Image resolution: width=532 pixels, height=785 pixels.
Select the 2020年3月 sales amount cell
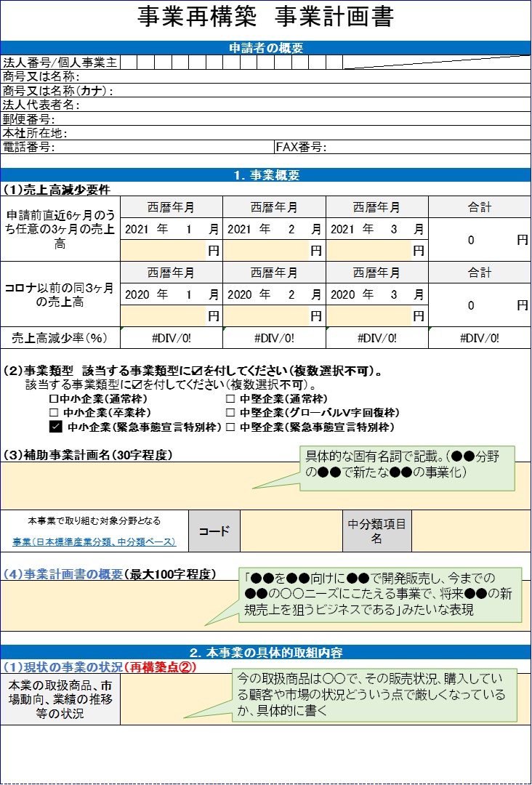point(369,316)
